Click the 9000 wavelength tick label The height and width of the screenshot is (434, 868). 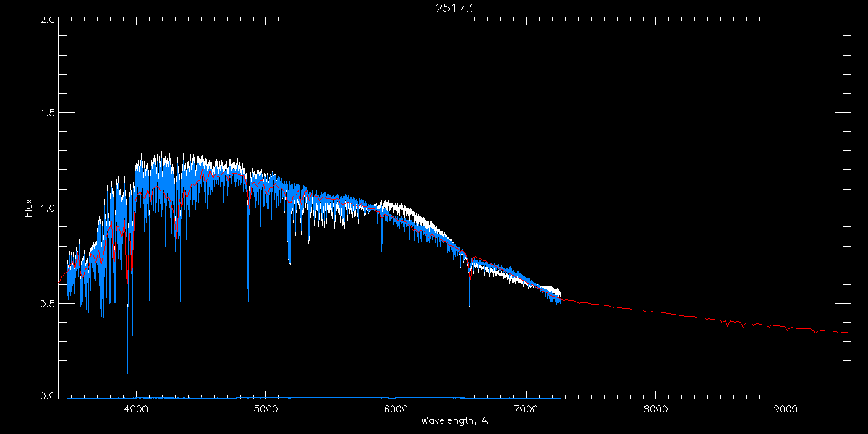[x=786, y=409]
